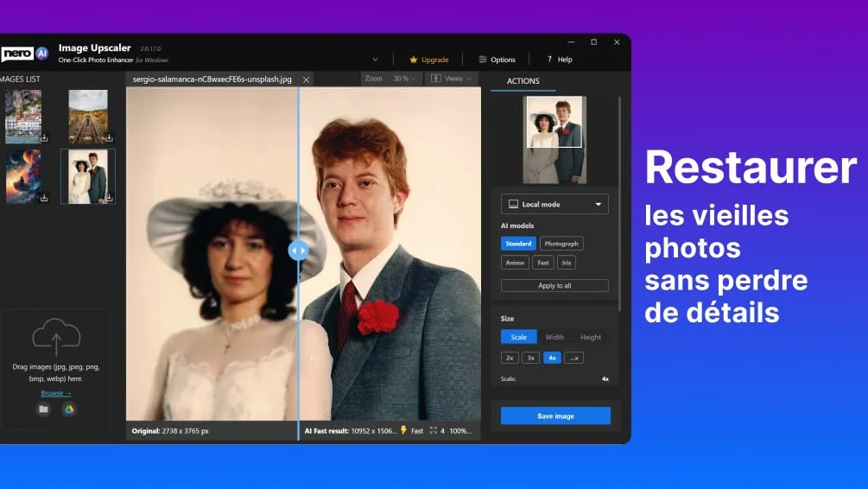Click the fullscreen scale icon in status bar
This screenshot has height=489, width=868.
(434, 430)
